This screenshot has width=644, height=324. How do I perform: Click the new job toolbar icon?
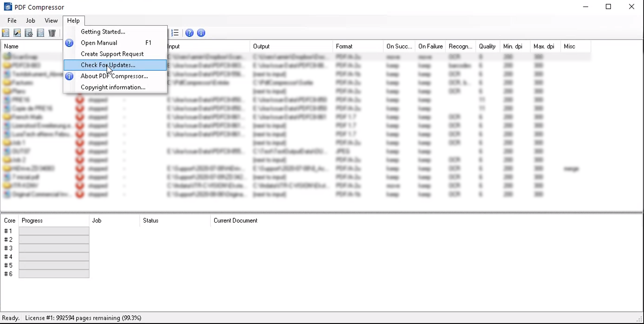6,33
